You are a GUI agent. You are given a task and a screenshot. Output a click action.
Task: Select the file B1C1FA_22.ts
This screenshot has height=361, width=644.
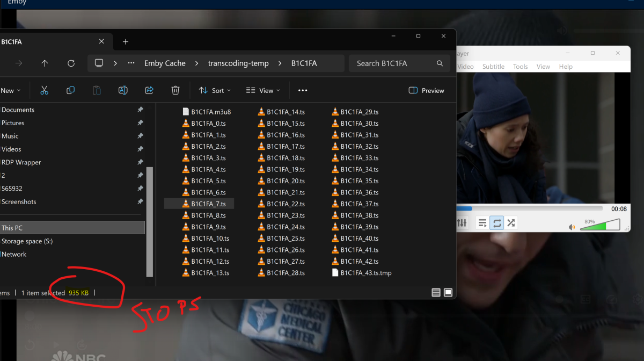click(281, 204)
